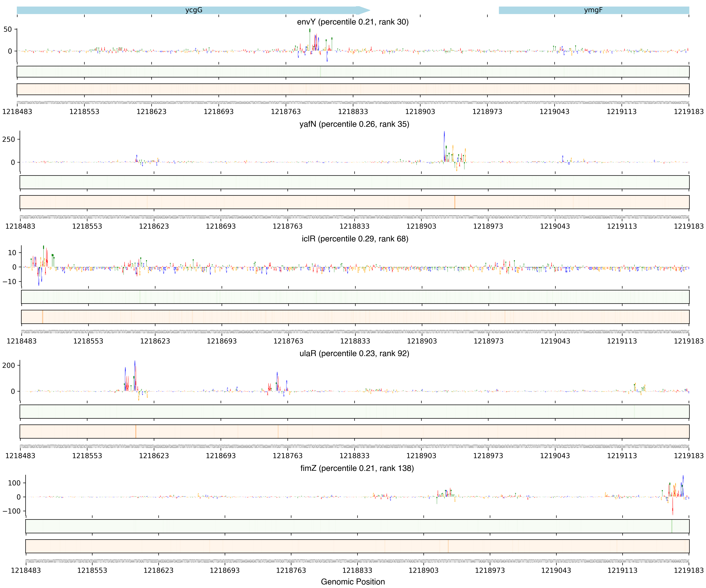Screen dimensions: 706x588
Task: Click the first orange stripe in ulaR heatmap
Action: click(x=135, y=431)
